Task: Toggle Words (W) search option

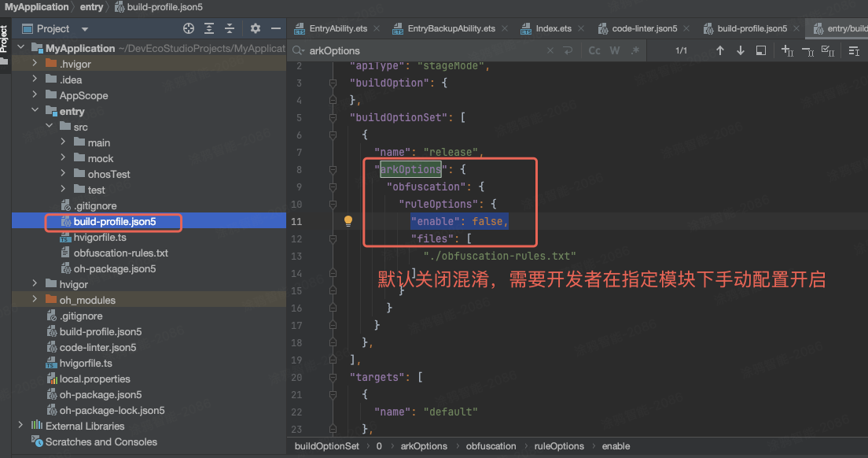Action: pyautogui.click(x=615, y=50)
